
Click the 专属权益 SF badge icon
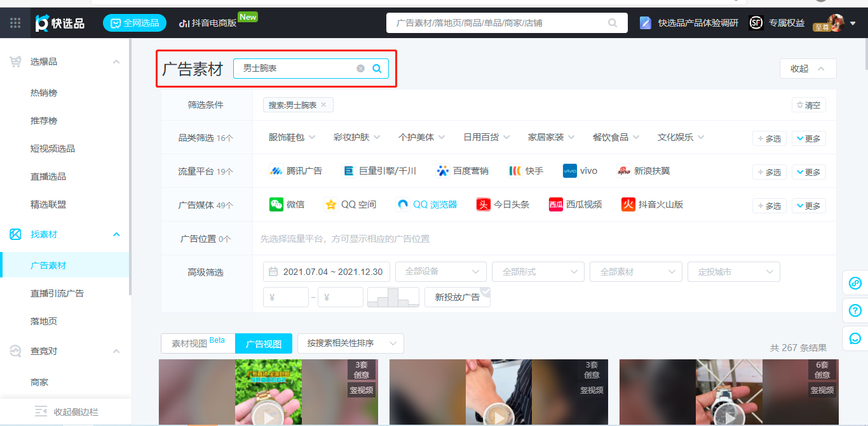tap(756, 23)
